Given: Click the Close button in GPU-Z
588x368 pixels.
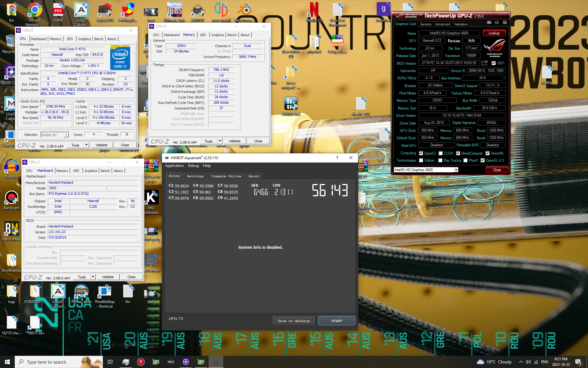Looking at the screenshot, I should click(x=497, y=170).
